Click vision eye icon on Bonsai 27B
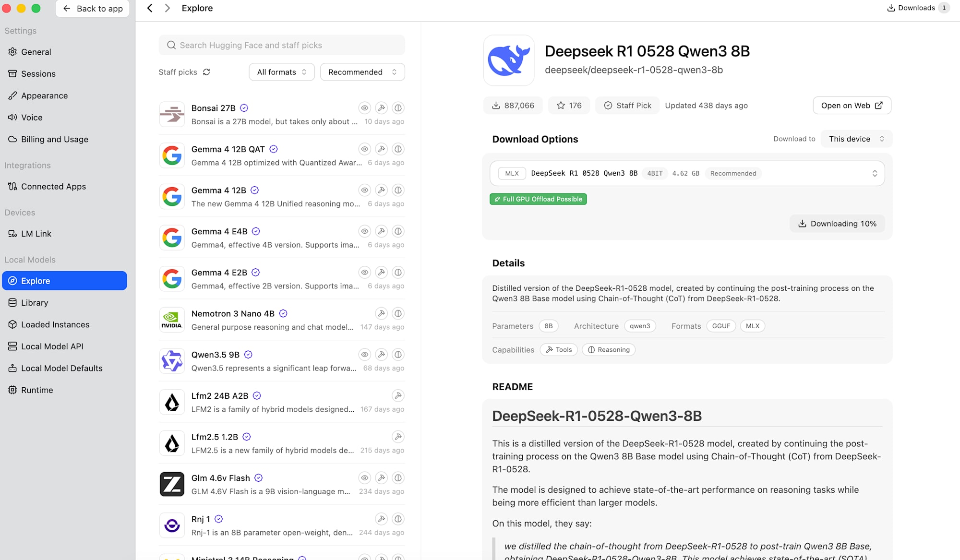Screen dimensions: 960x560 tap(365, 108)
